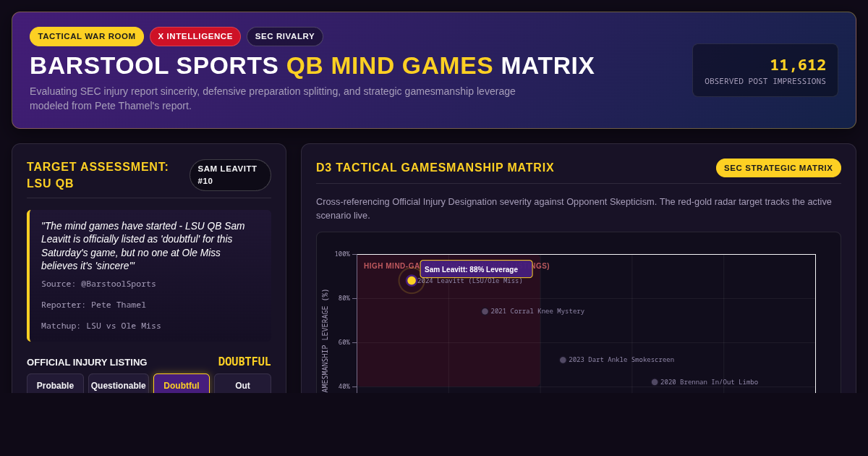Click the 60% y-axis tick label
This screenshot has width=868, height=456.
[x=344, y=342]
